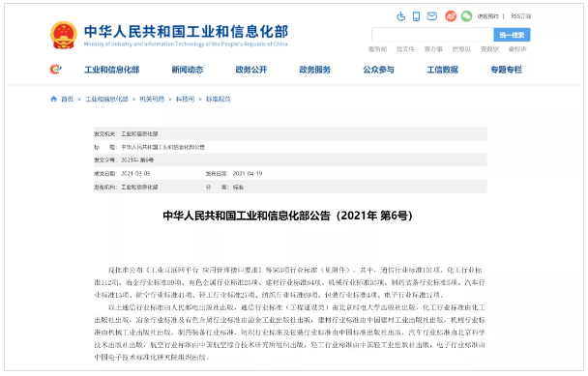Click the paragraph starting 以上通信行业标准
588x376 pixels.
pos(289,333)
